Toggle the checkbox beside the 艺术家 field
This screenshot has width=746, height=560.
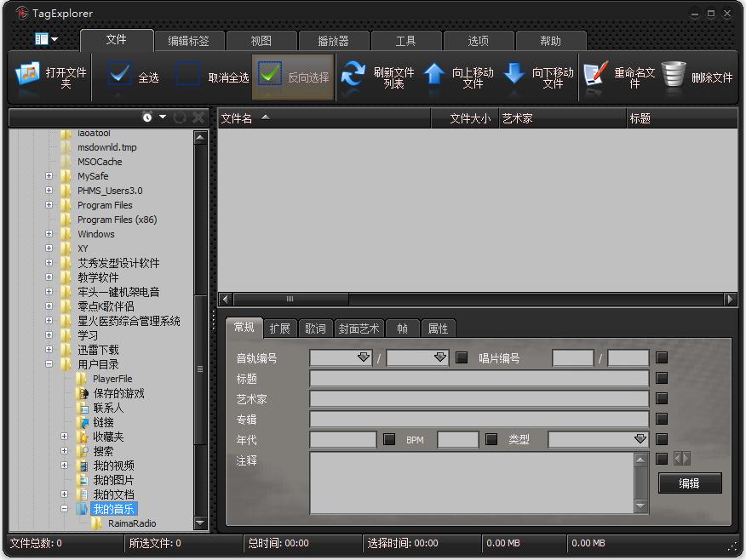(x=662, y=399)
